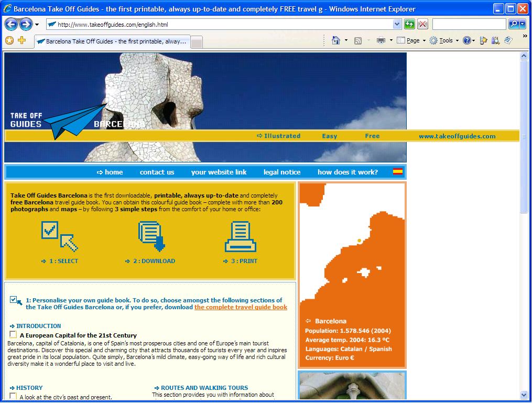Screen dimensions: 532x403
Task: Add to Favorites with the plus icon
Action: (21, 40)
